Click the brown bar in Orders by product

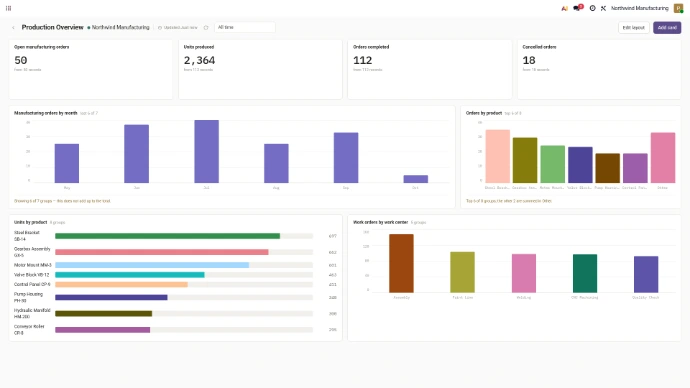[608, 168]
